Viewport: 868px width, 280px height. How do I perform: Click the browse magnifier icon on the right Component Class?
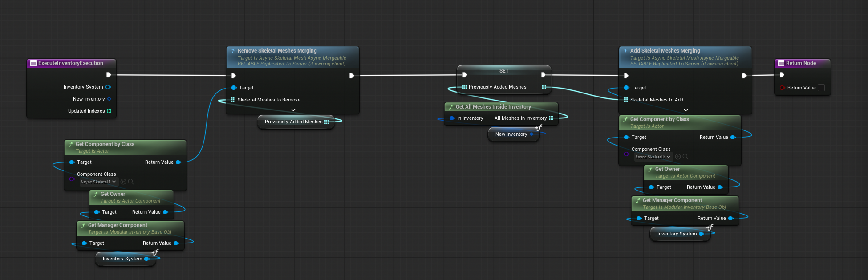point(685,157)
